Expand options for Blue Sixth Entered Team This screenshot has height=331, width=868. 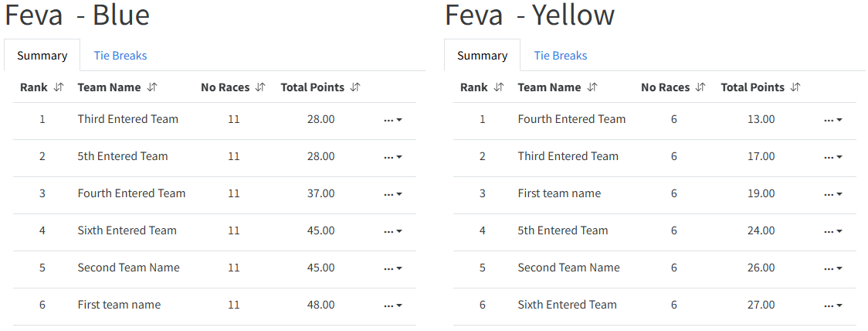click(393, 231)
